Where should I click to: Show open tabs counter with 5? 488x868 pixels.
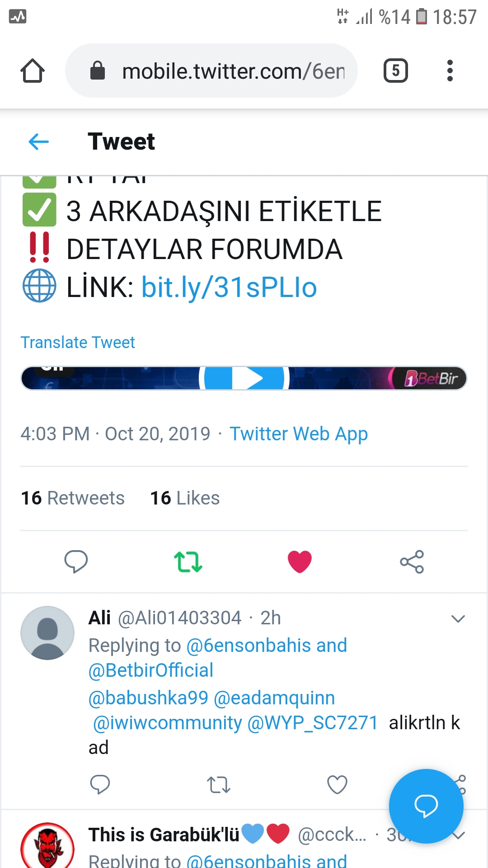click(396, 71)
